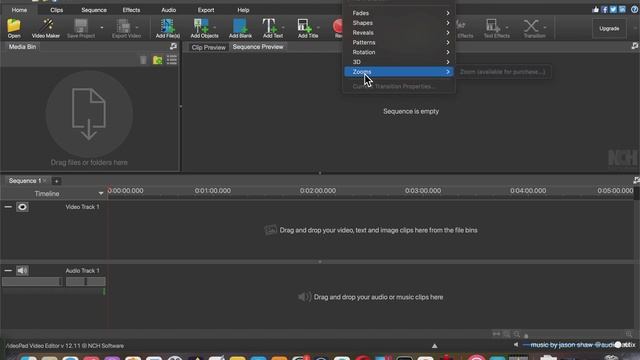Screen dimensions: 640x360
Task: Open the Audio ribbon tab
Action: 168,10
